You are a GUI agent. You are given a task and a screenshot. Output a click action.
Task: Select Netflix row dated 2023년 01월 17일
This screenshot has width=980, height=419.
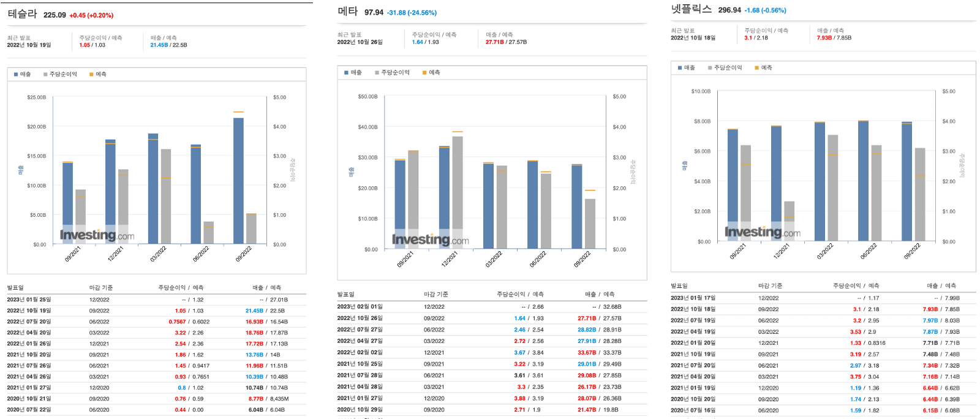tap(823, 298)
